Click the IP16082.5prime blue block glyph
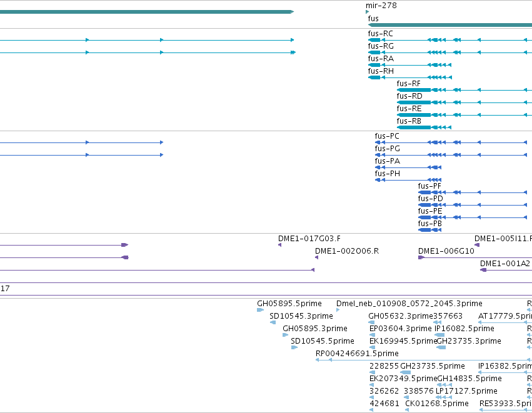 (439, 335)
